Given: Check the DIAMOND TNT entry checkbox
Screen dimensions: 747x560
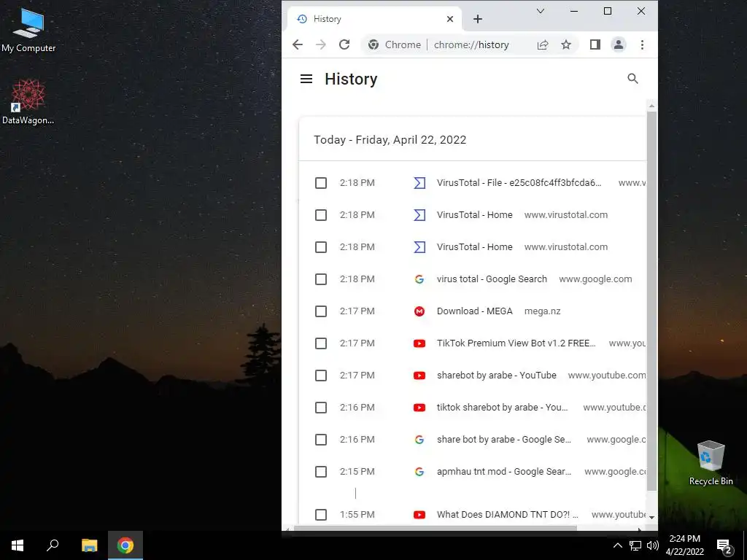Looking at the screenshot, I should [321, 515].
